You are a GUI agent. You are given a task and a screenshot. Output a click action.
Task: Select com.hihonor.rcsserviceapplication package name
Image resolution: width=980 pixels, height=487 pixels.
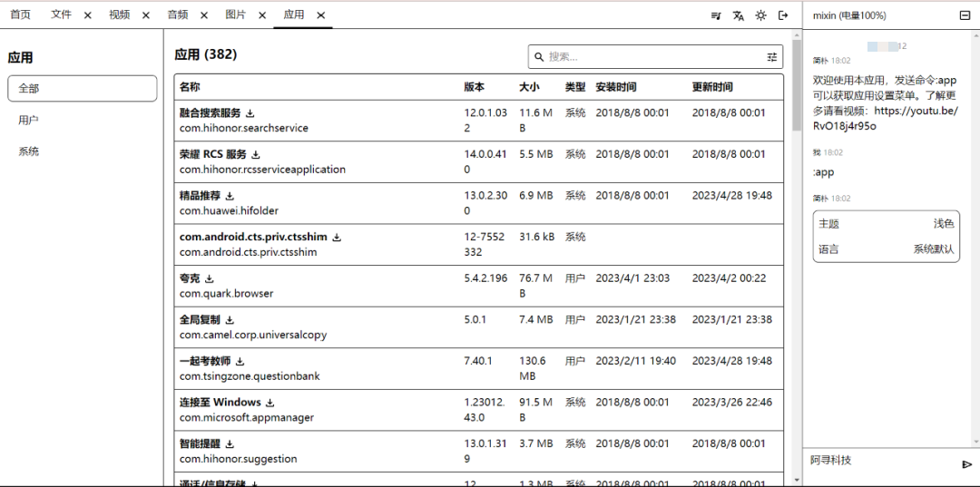pos(262,170)
